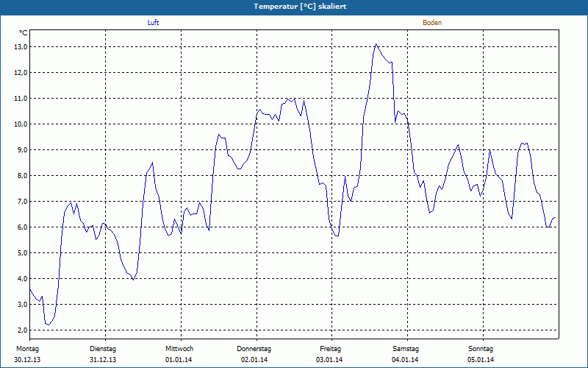Click the '13,0' y-axis value

[21, 47]
